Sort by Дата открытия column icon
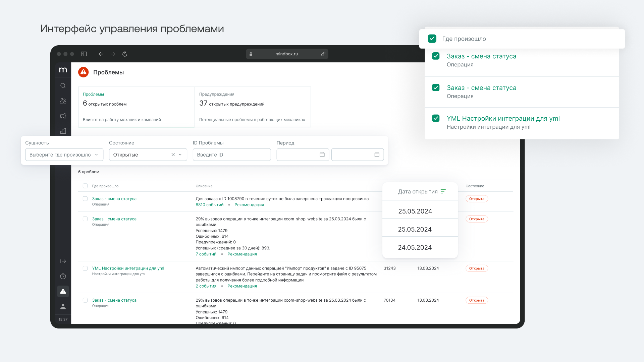Screen dimensions: 644x362 tap(443, 191)
